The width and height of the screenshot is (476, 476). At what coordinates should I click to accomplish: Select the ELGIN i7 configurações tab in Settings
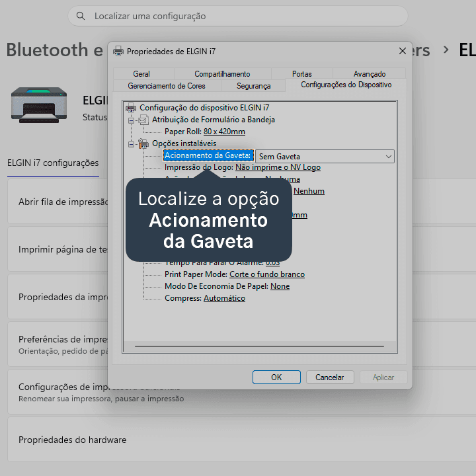[x=53, y=163]
